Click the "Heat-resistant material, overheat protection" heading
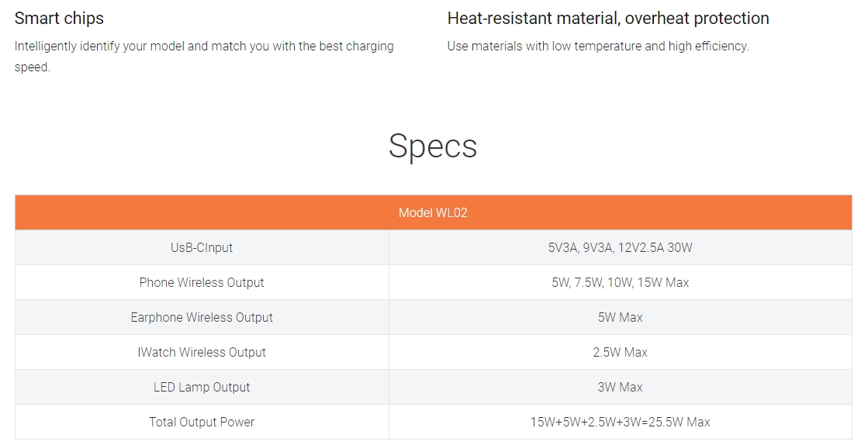The height and width of the screenshot is (445, 868). pos(608,19)
